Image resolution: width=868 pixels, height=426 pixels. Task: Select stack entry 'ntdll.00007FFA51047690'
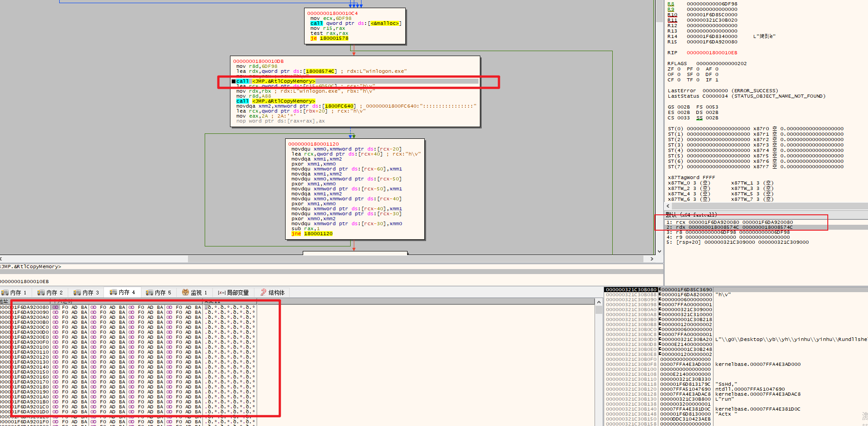pyautogui.click(x=750, y=389)
